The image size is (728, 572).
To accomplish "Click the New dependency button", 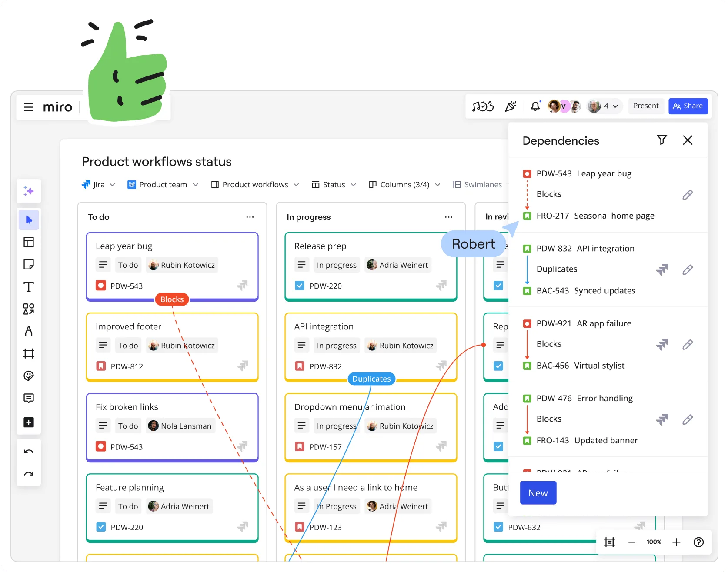I will (x=538, y=493).
